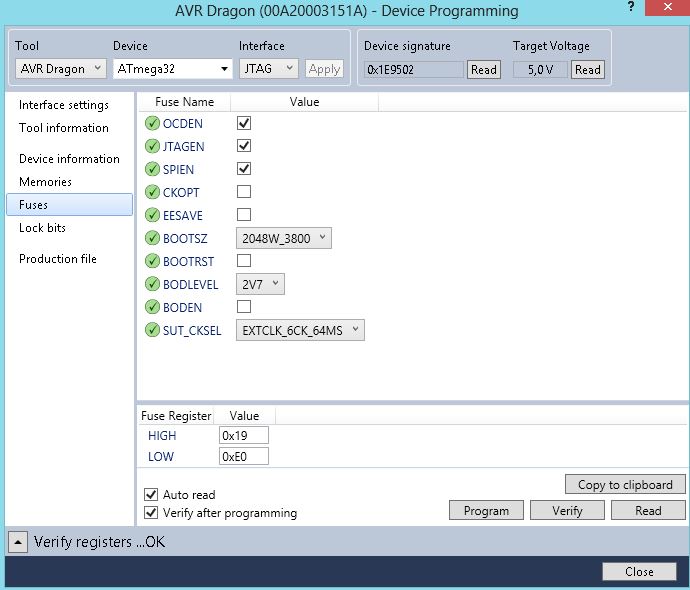690x590 pixels.
Task: Click the Device signature field 0x1E9502
Action: pyautogui.click(x=414, y=70)
